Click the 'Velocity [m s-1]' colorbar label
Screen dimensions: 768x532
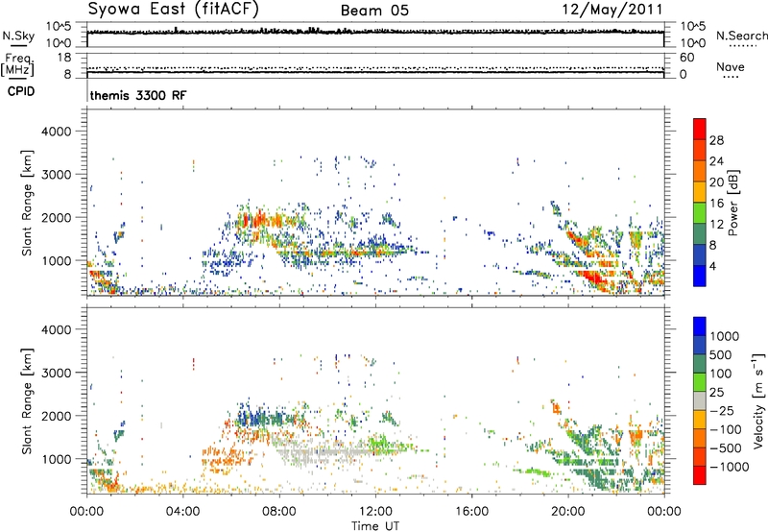tap(758, 400)
